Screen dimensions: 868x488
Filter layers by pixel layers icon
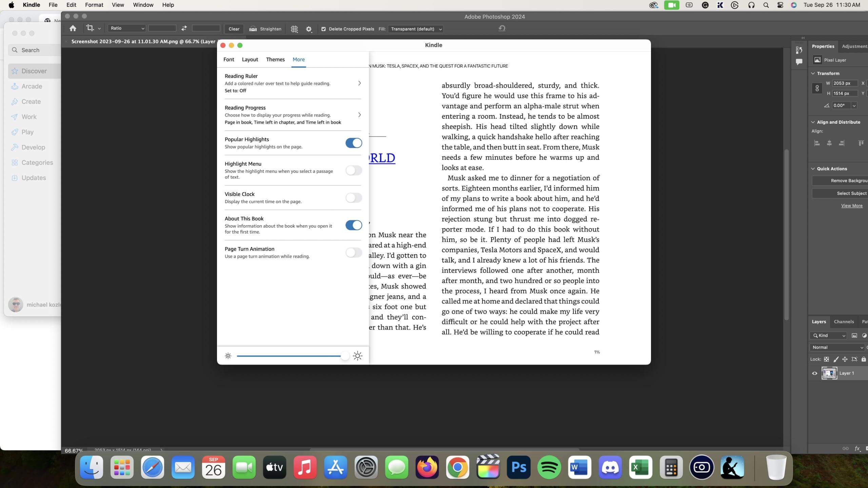click(x=854, y=335)
